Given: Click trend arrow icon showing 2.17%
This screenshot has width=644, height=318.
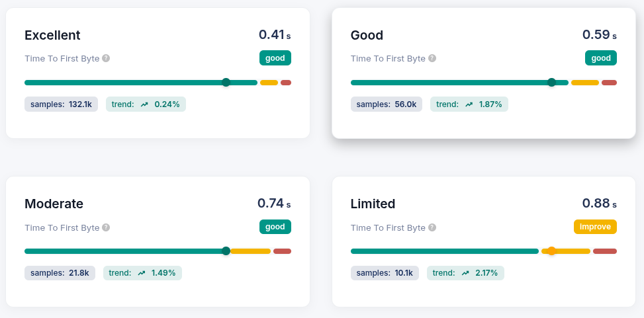Looking at the screenshot, I should 465,273.
